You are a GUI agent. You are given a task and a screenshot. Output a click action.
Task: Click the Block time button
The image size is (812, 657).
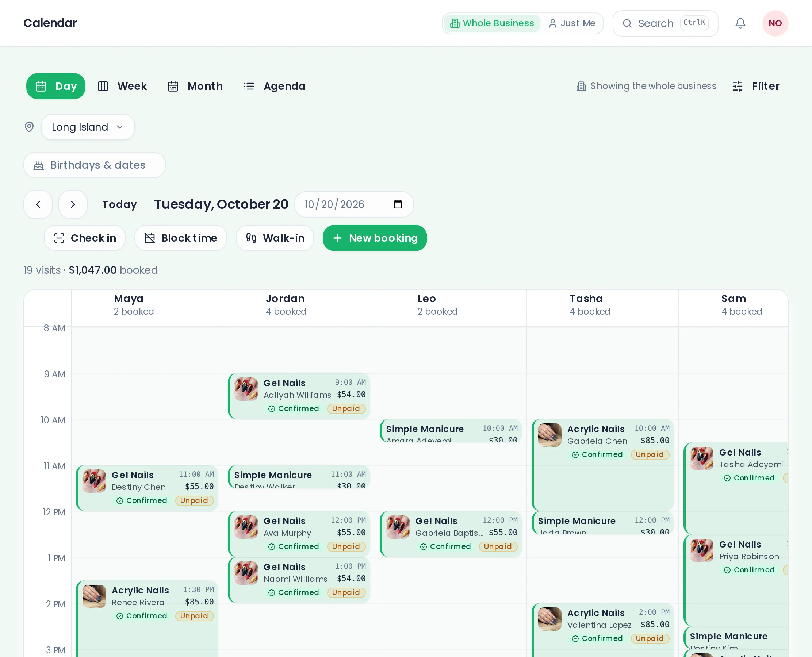click(181, 238)
